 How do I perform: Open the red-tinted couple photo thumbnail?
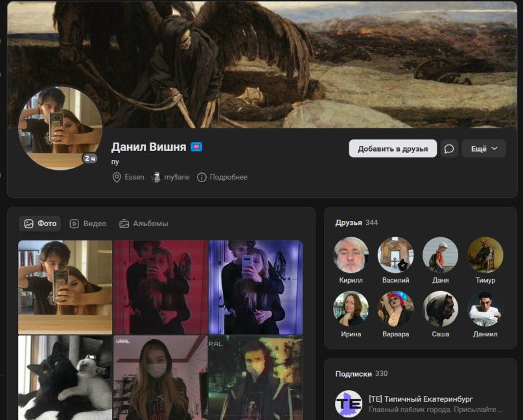pos(161,287)
